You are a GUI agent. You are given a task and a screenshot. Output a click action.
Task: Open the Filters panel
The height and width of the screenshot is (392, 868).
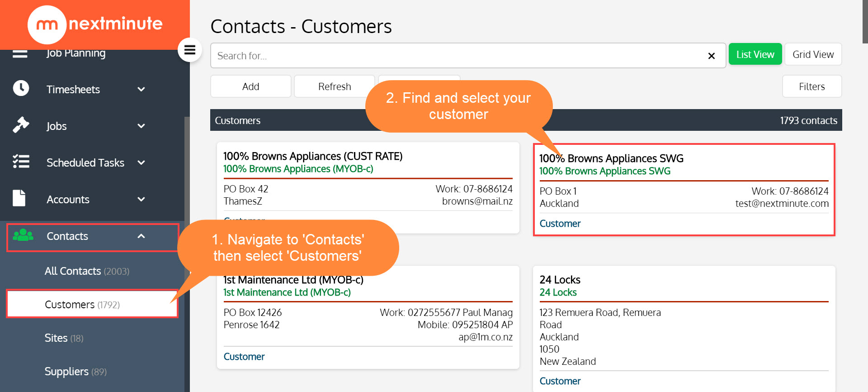click(812, 86)
